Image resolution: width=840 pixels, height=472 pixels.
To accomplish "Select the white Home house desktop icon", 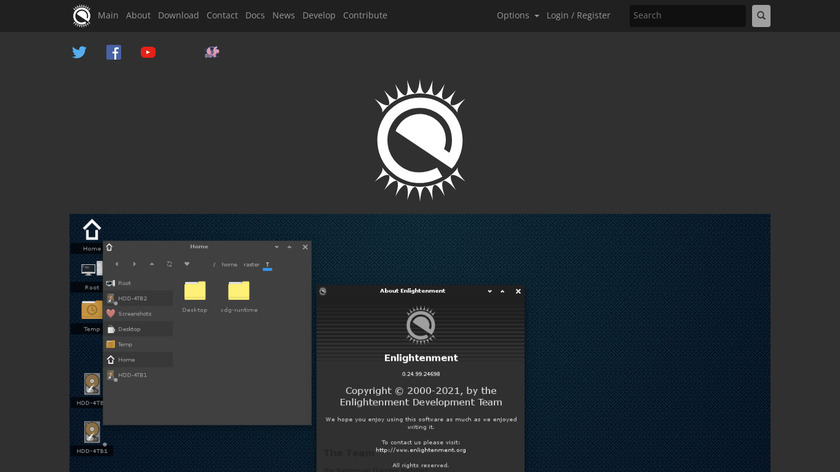I will pos(92,230).
